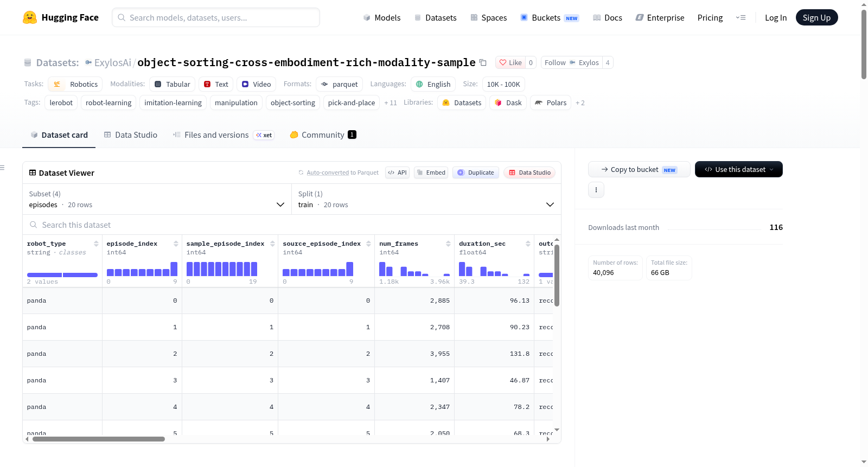Screen dimensions: 868x467
Task: Open Datasets in the top navigation
Action: [435, 17]
